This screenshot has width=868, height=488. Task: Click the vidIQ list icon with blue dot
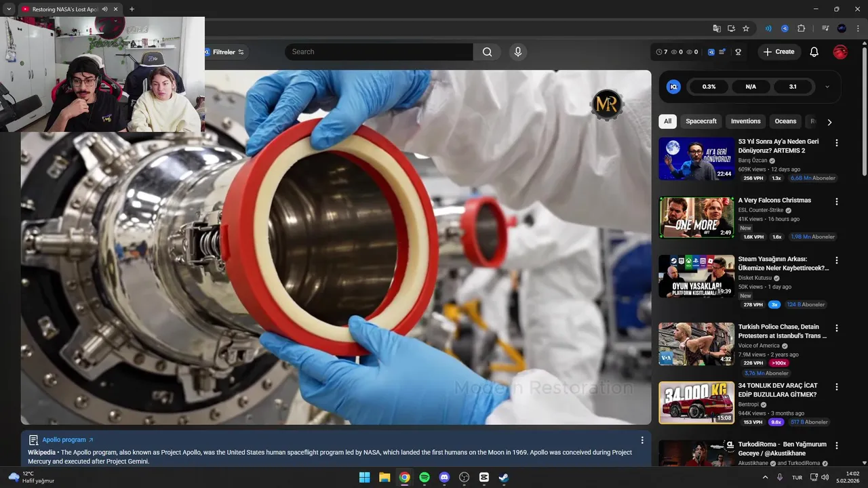723,52
